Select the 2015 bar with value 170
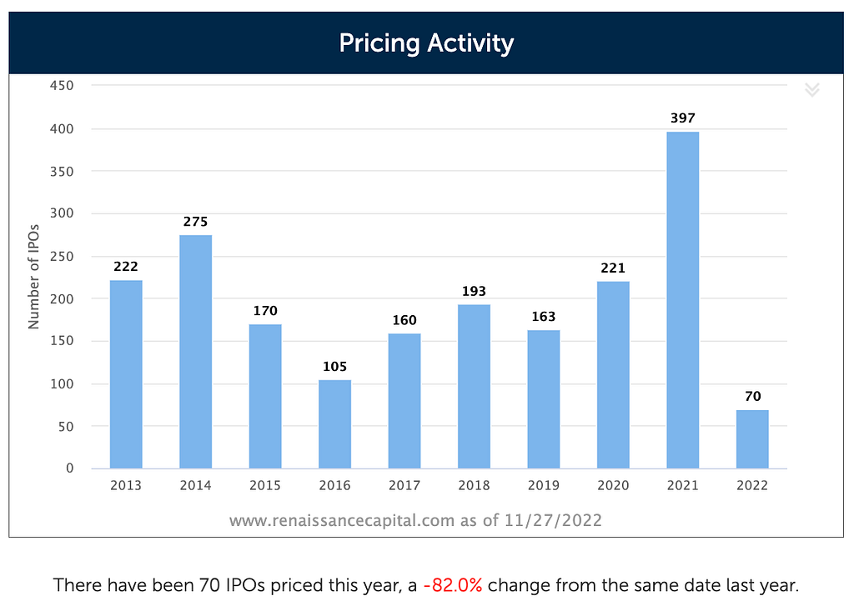This screenshot has height=616, width=854. click(265, 396)
